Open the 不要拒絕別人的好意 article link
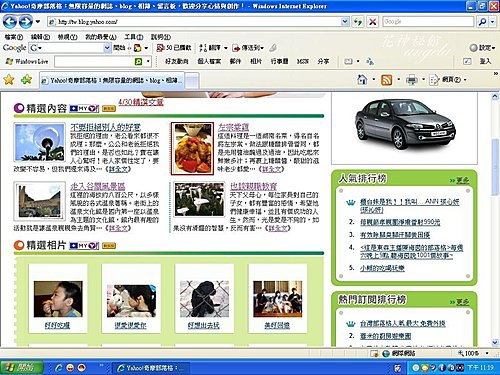 [105, 127]
